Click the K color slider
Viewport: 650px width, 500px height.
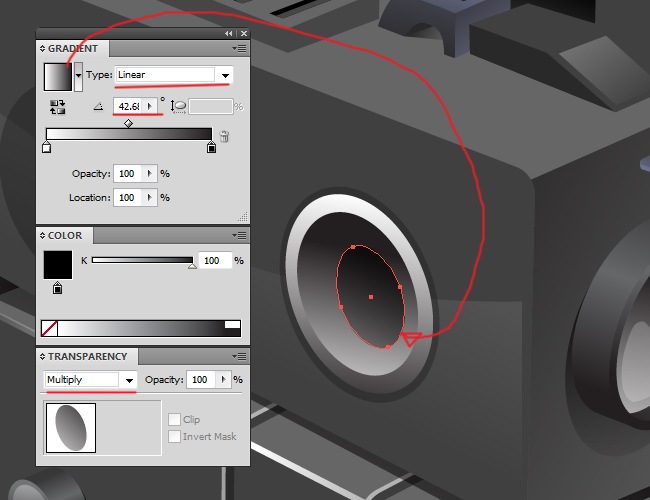click(143, 260)
